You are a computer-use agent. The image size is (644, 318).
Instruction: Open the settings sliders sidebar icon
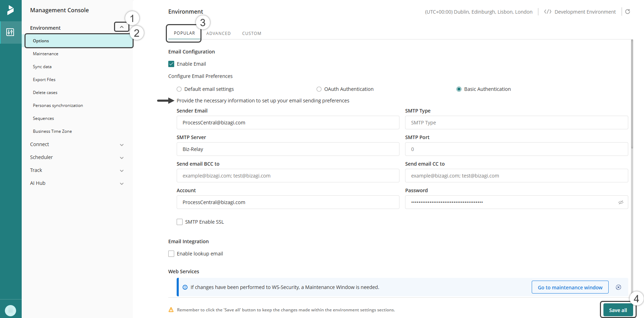(10, 32)
